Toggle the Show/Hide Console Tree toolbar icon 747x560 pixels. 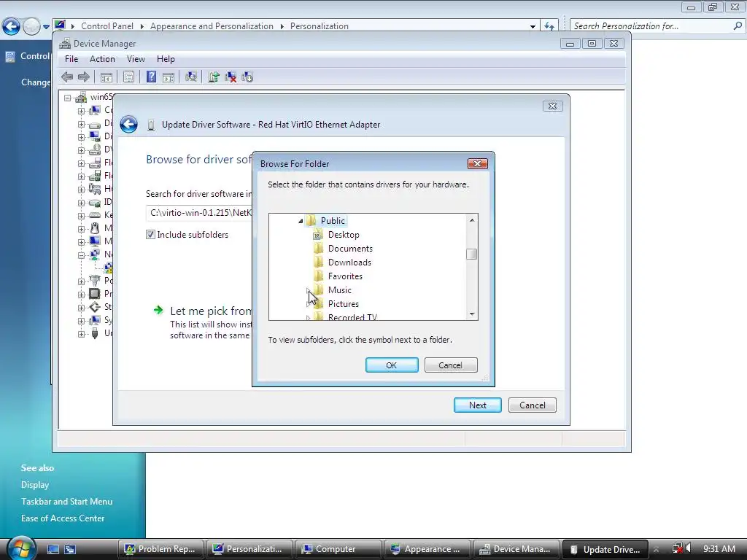click(x=107, y=77)
